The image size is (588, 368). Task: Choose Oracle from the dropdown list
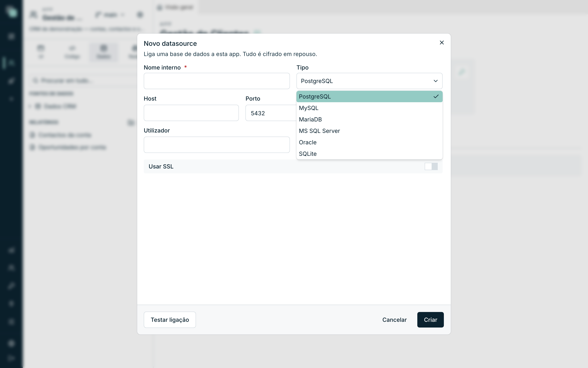(x=369, y=142)
